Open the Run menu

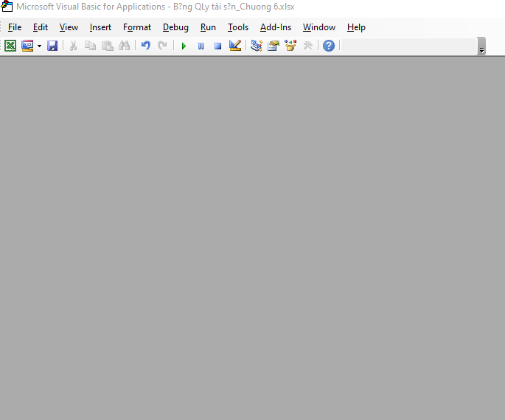click(x=208, y=27)
